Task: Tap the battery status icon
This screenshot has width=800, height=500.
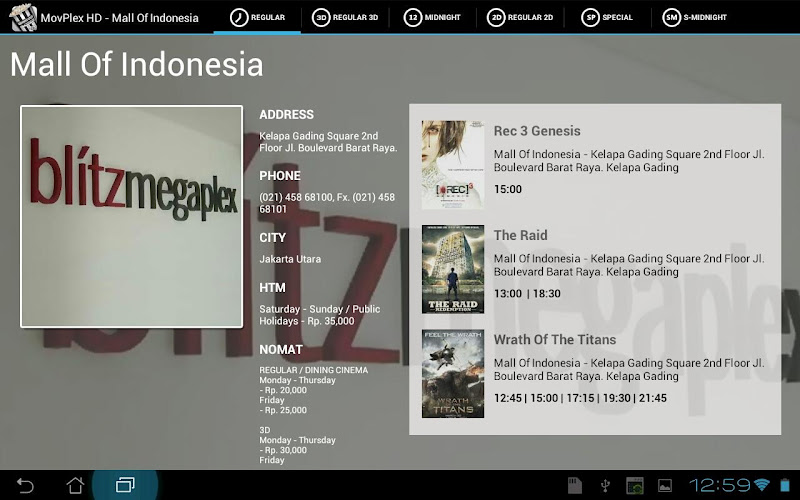Action: tap(785, 485)
